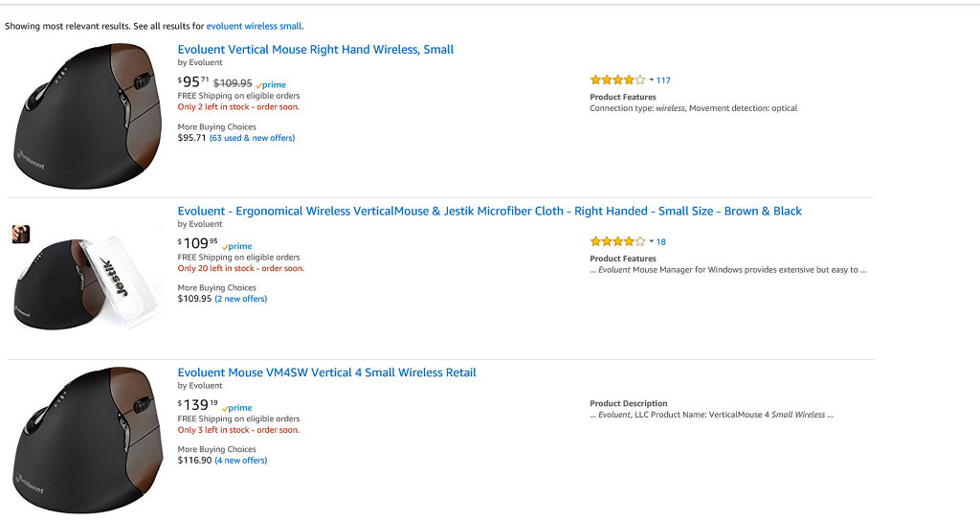Click the VM4SW mouse product image
Viewport: 980px width, 520px height.
point(84,440)
